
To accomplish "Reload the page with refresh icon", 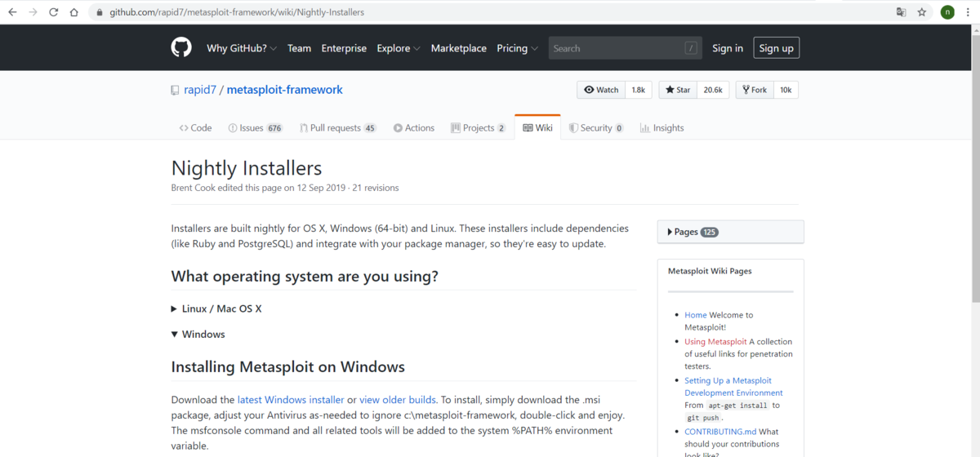I will (x=54, y=12).
